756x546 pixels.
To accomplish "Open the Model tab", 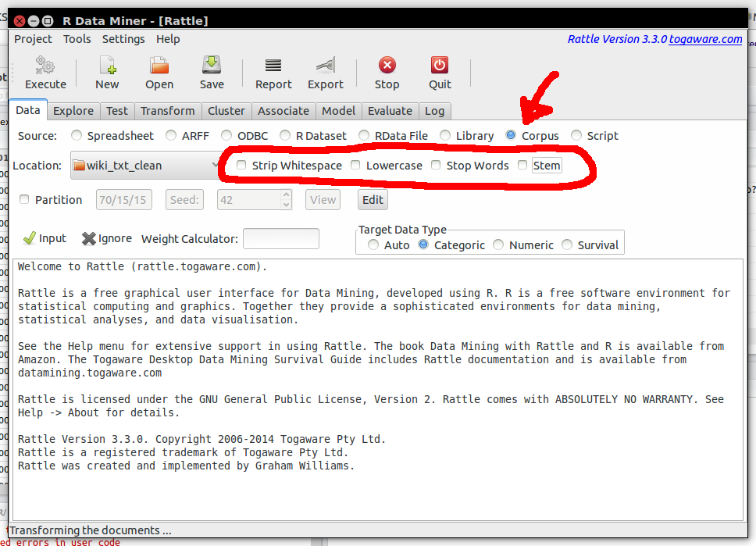I will click(x=338, y=111).
